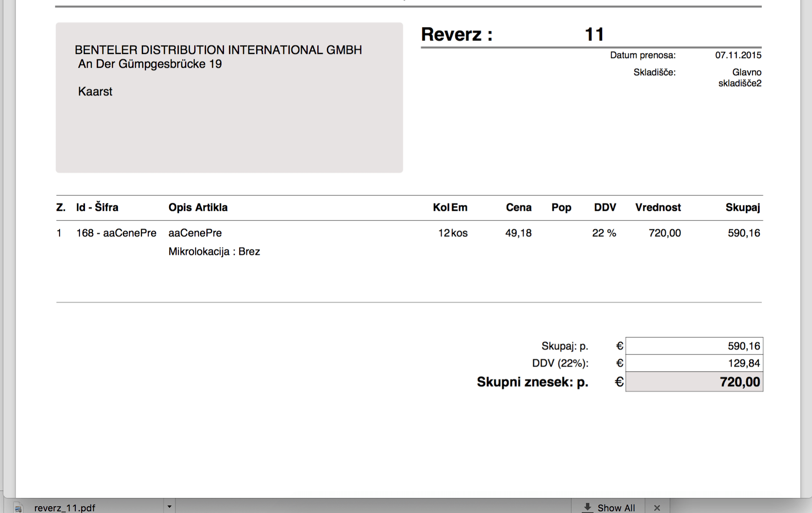Screen dimensions: 812x513
Task: Click the reverz number 11
Action: point(594,34)
